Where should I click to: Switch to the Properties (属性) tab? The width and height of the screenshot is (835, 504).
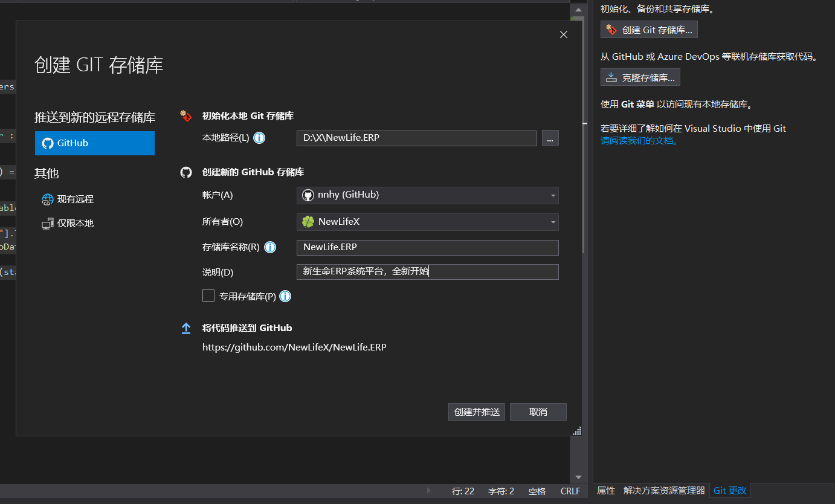(x=606, y=491)
